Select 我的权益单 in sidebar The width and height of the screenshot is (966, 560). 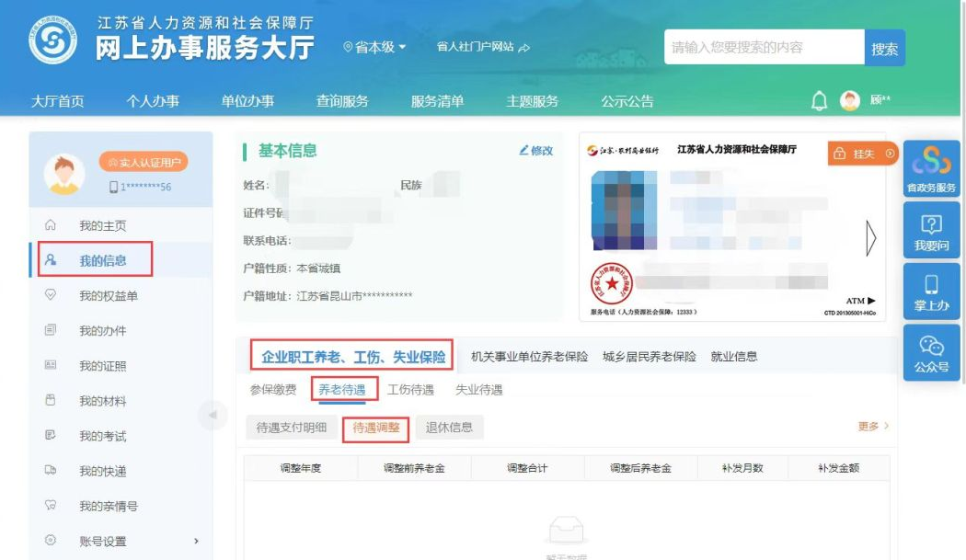pos(102,296)
